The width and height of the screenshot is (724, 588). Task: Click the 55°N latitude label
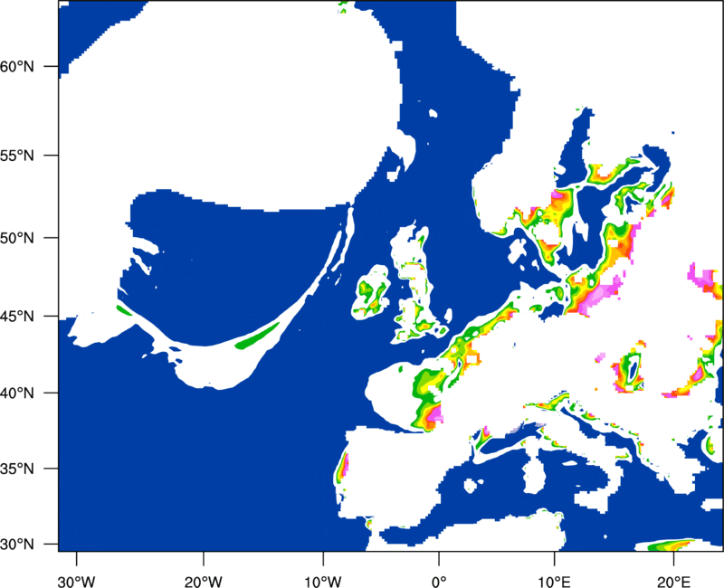click(x=17, y=156)
